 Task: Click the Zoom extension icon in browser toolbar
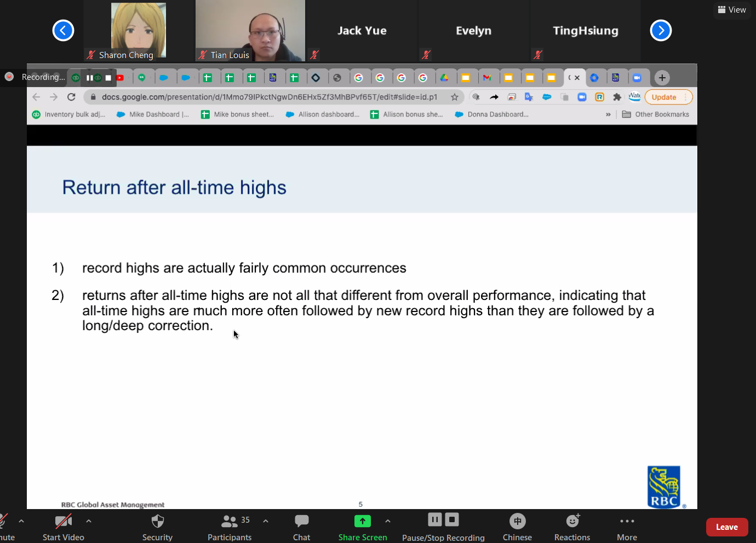582,97
